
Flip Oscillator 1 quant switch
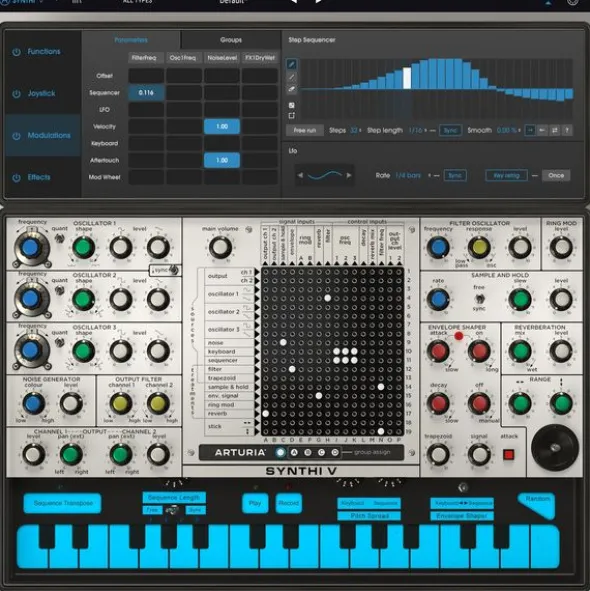tap(59, 238)
